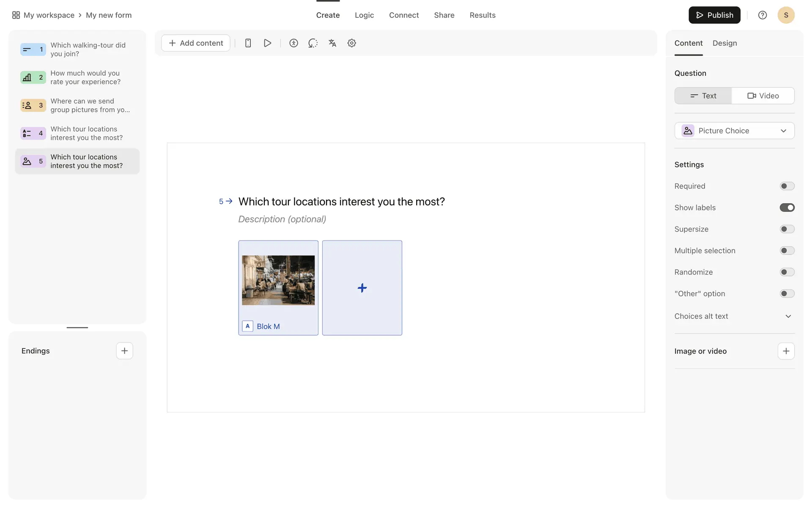The image size is (812, 508).
Task: Open the Design tab
Action: tap(724, 43)
